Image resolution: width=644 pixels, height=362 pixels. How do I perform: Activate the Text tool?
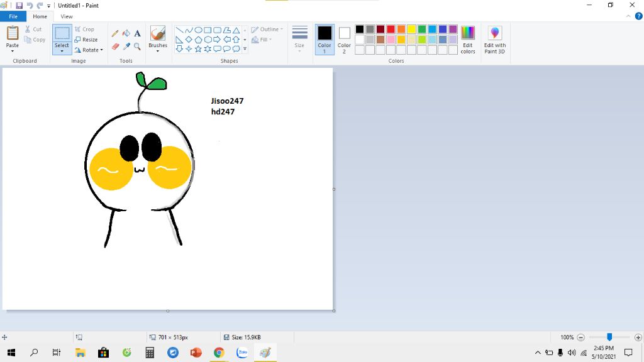pyautogui.click(x=137, y=33)
